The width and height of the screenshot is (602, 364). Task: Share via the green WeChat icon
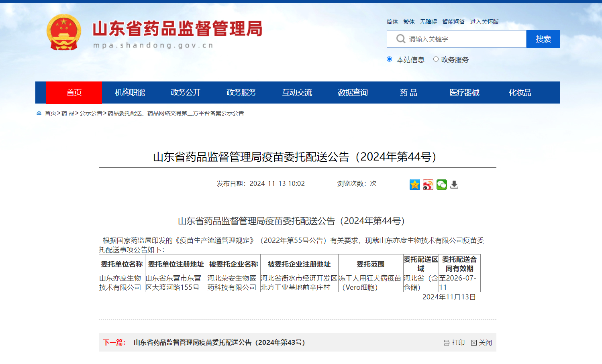441,185
